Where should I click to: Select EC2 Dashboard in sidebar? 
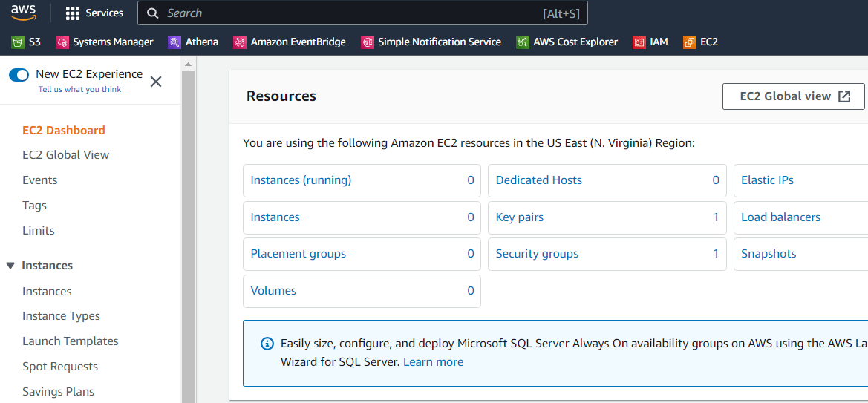pyautogui.click(x=64, y=131)
